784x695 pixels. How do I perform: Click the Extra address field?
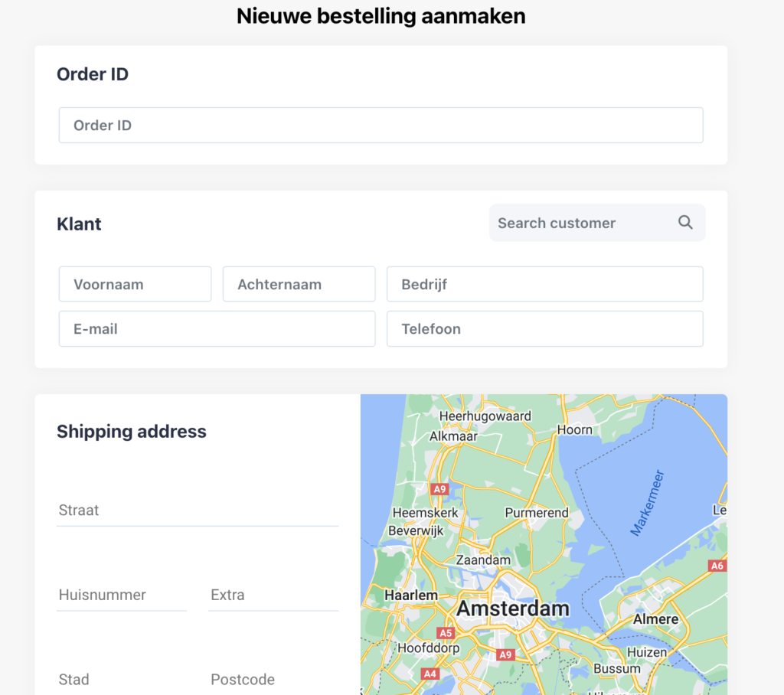coord(273,595)
